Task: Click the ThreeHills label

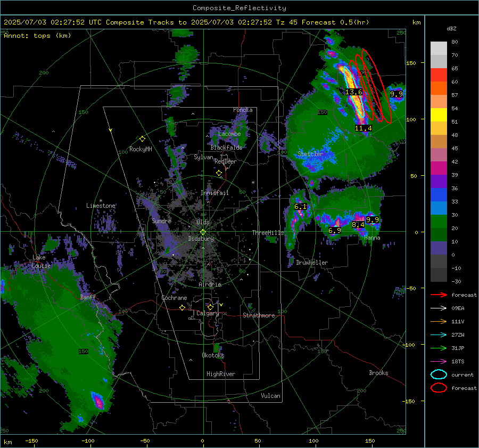Action: tap(268, 233)
